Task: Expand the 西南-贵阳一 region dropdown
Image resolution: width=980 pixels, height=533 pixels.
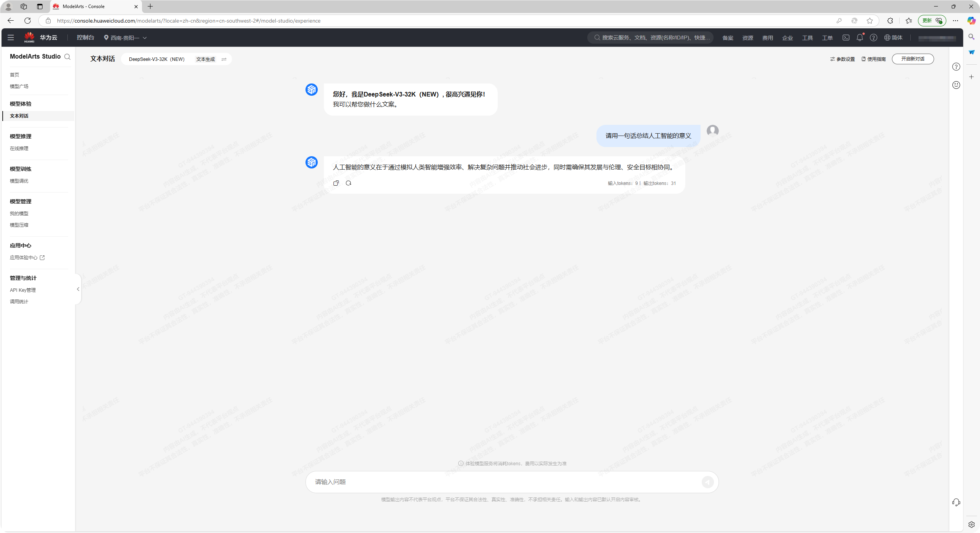Action: (x=125, y=38)
